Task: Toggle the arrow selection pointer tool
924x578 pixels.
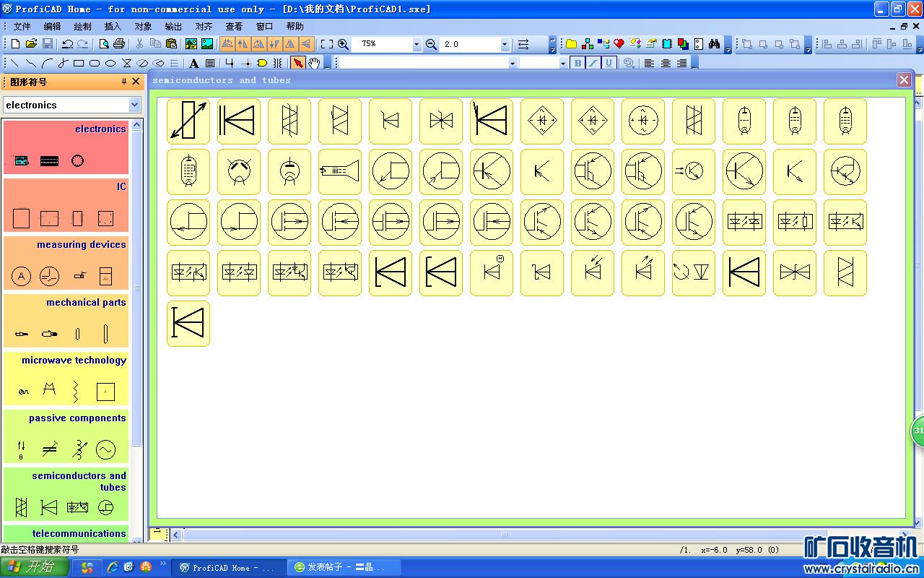Action: point(298,63)
